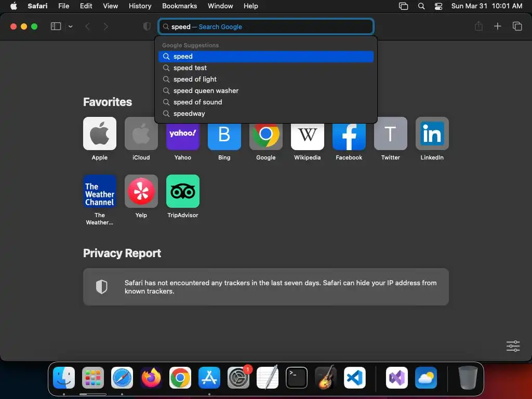This screenshot has width=532, height=399.
Task: Open the Apple favorite
Action: tap(99, 134)
